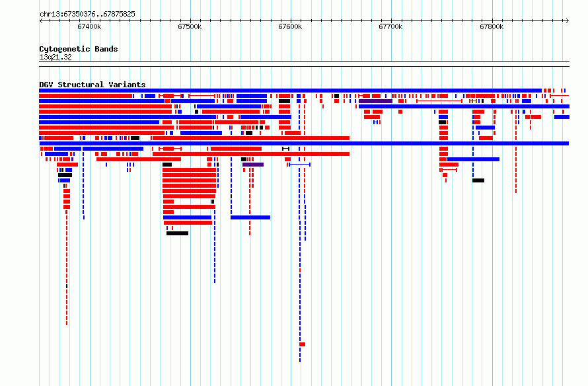
Task: Select the purple variant bar near 67560k
Action: coord(253,165)
